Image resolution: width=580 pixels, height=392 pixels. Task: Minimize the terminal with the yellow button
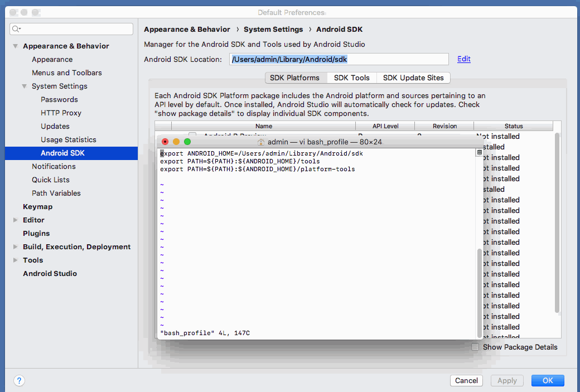click(176, 142)
